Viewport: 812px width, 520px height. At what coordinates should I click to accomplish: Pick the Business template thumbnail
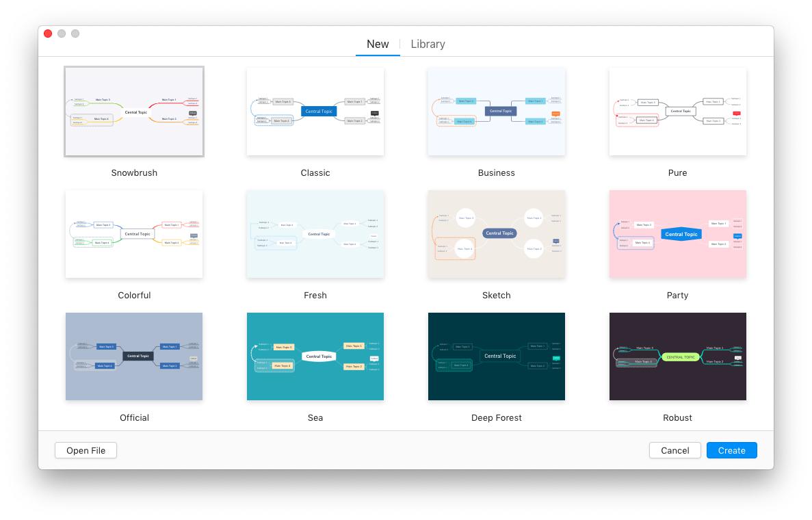point(497,112)
